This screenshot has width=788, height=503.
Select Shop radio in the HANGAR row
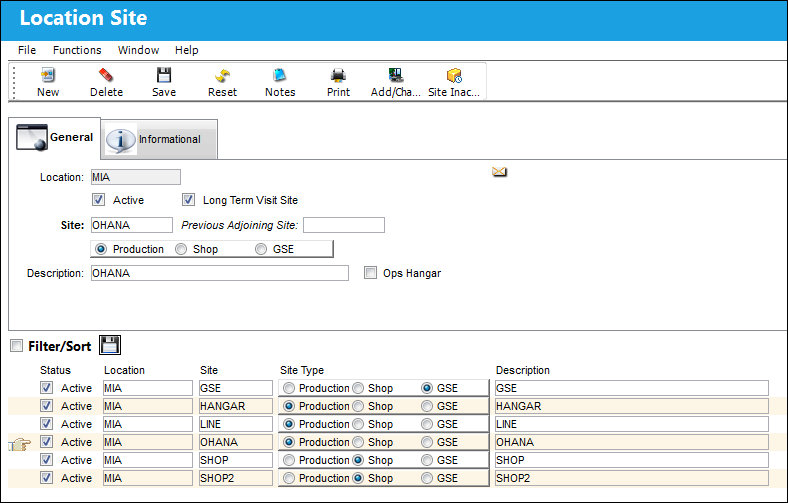click(358, 406)
